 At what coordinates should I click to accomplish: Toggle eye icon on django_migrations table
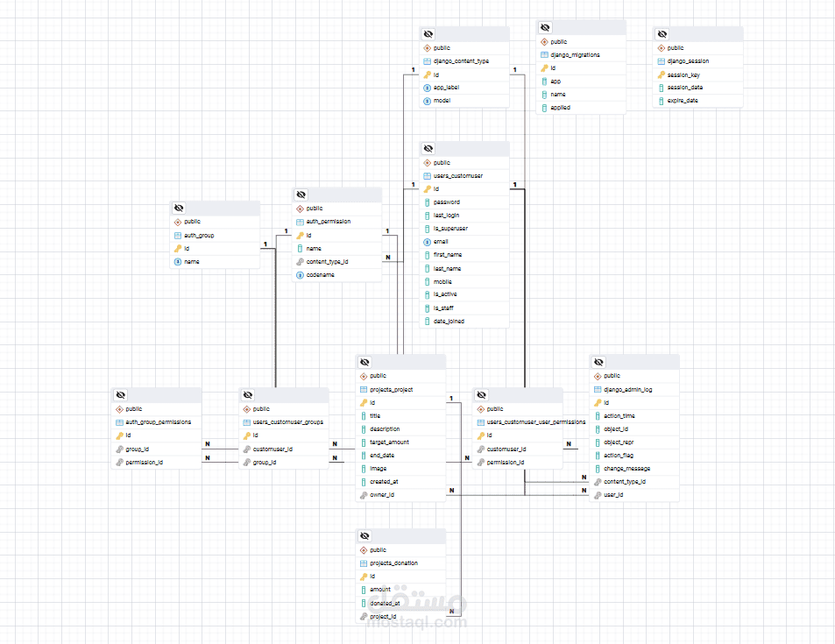(545, 27)
